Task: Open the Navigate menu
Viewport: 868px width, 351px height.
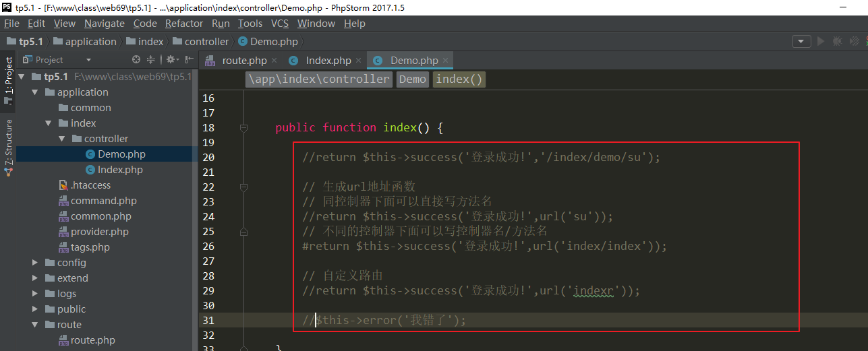Action: click(105, 24)
